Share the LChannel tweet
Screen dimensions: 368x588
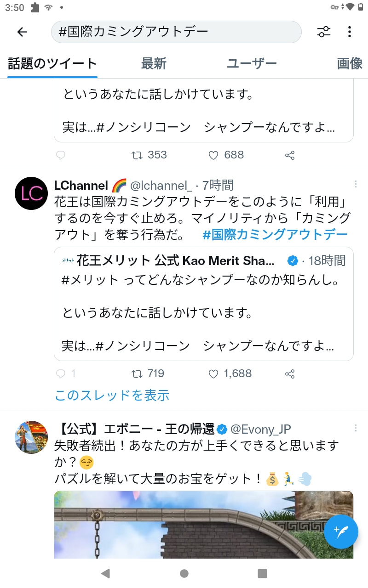(x=290, y=374)
